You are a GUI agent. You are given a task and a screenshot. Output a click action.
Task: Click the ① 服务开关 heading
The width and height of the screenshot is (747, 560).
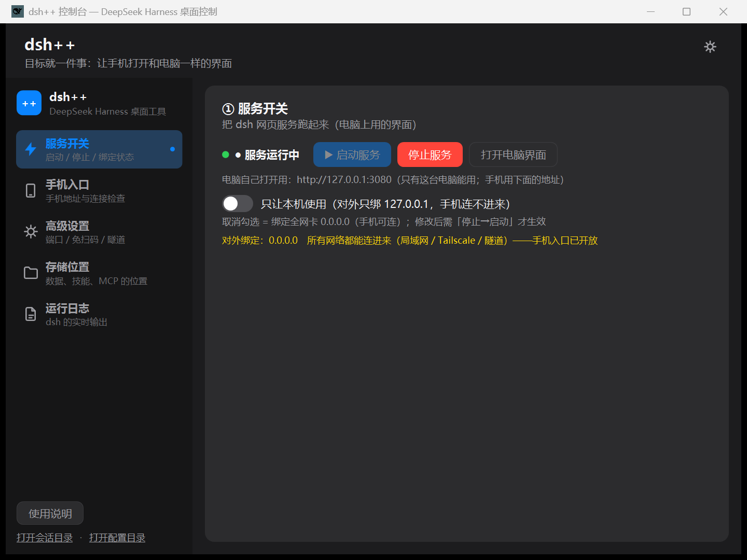click(255, 108)
